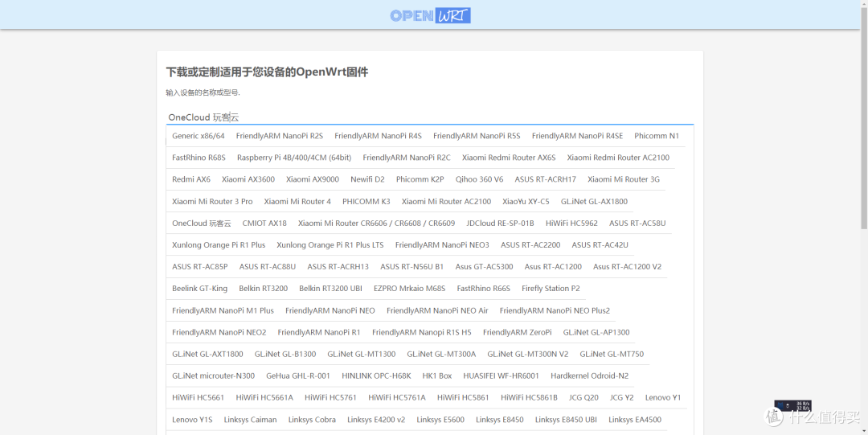The image size is (868, 435).
Task: Select Xunlong Orange Pi R1 Plus LTS
Action: click(330, 245)
